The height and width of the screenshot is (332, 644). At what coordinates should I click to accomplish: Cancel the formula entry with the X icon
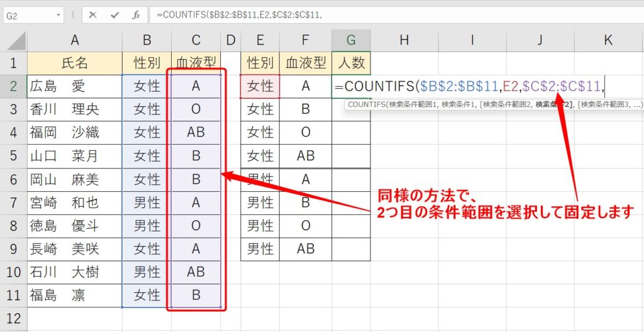click(93, 14)
